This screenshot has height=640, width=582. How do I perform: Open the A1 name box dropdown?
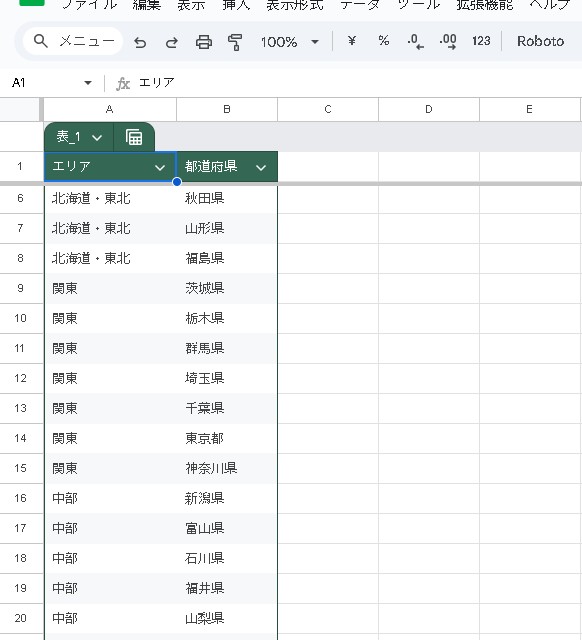pos(88,83)
